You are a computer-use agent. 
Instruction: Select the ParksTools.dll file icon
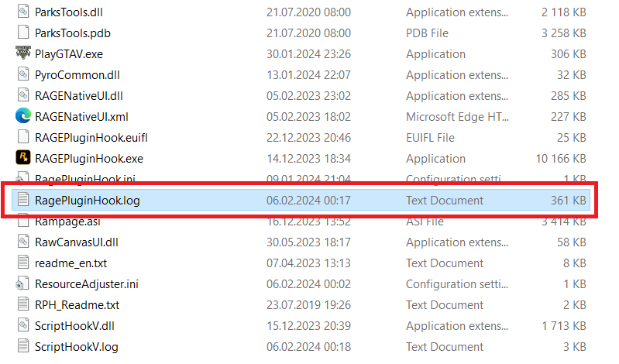pyautogui.click(x=22, y=12)
